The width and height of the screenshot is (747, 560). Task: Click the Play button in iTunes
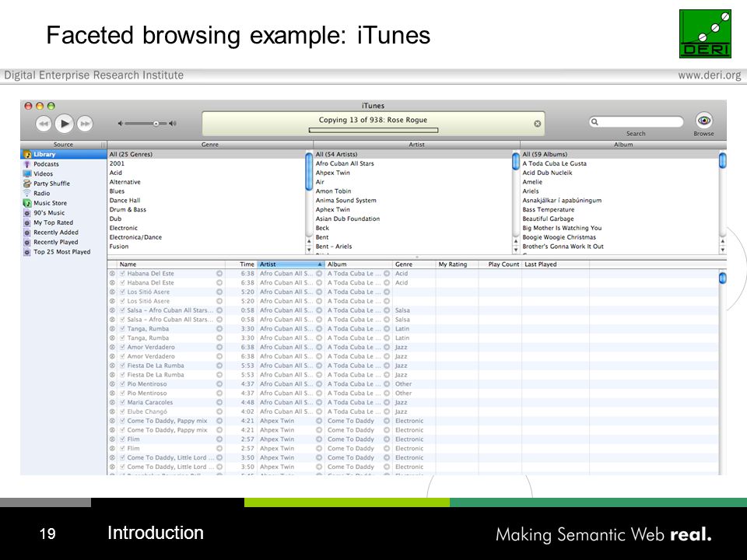pos(65,124)
